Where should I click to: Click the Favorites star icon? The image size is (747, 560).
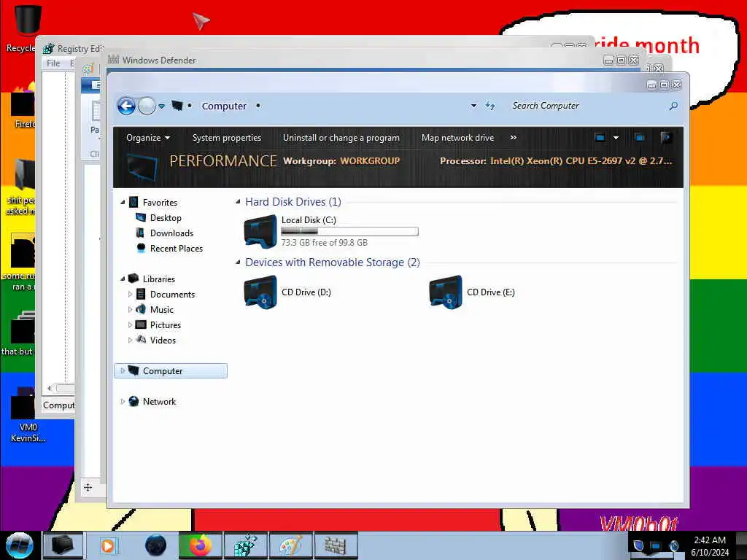[134, 202]
